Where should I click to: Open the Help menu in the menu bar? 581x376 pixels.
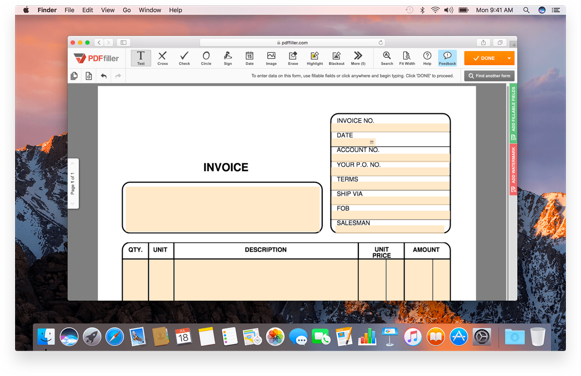[175, 10]
